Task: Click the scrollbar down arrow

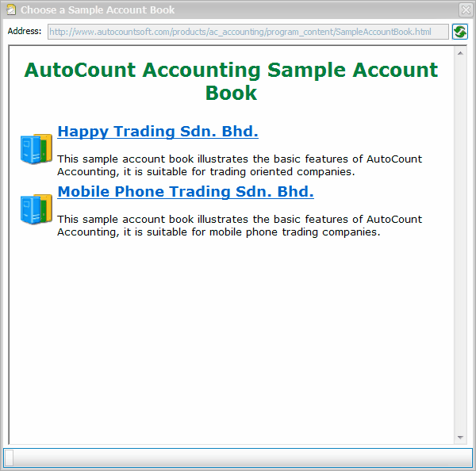Action: point(460,438)
